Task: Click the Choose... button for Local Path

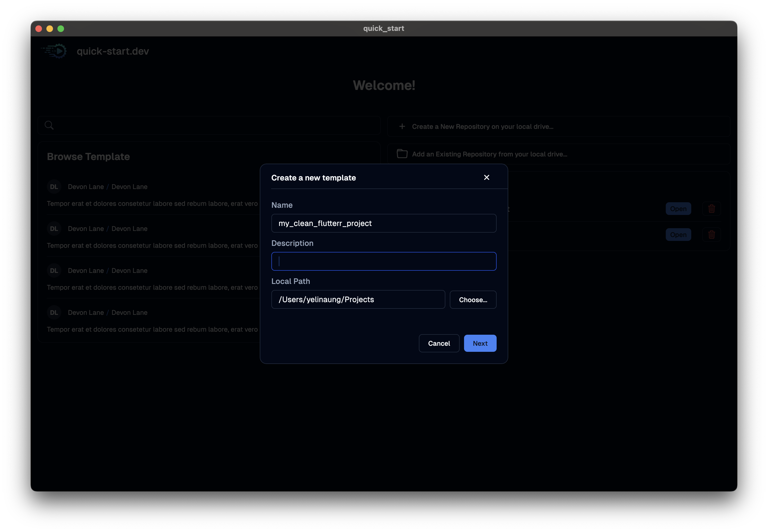Action: 473,299
